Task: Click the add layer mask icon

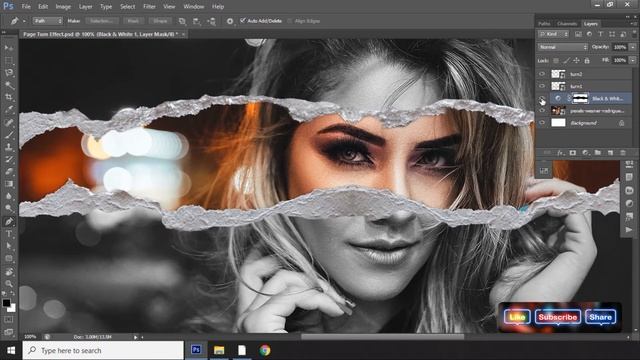Action: pyautogui.click(x=573, y=153)
